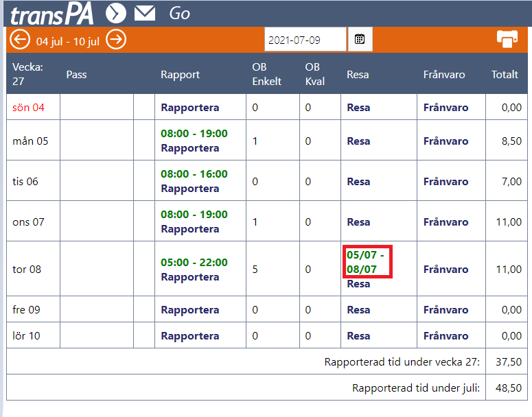Click Frånvaro for lör 10
532x417 pixels.
click(x=446, y=336)
